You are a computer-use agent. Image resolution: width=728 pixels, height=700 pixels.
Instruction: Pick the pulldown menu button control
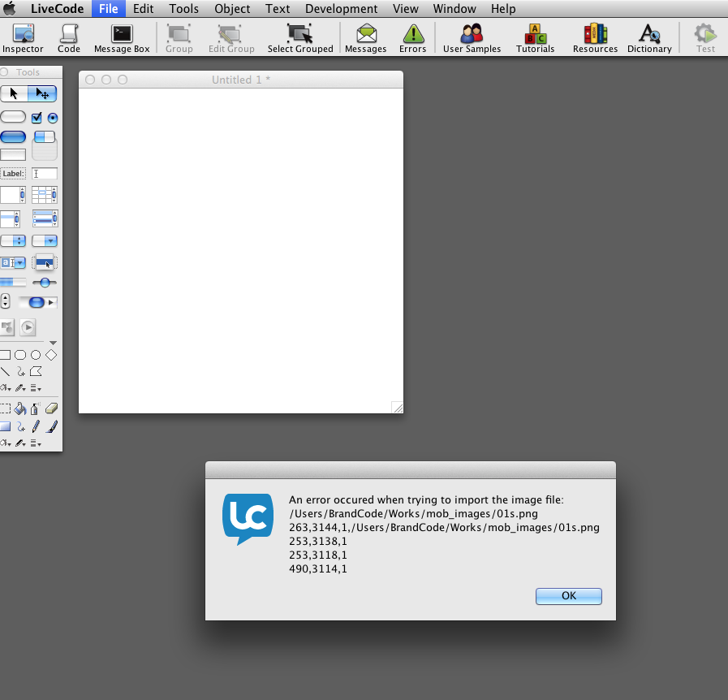[45, 240]
